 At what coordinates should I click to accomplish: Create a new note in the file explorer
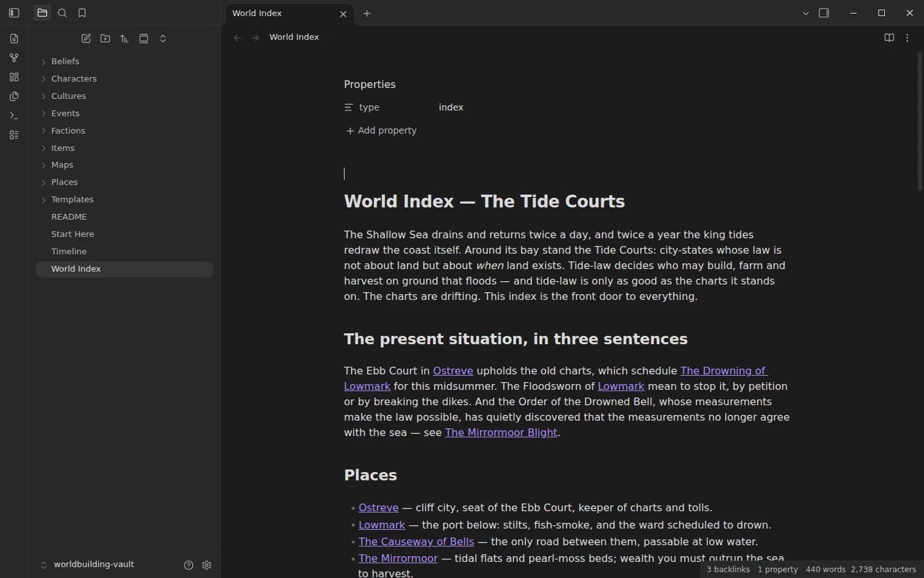pyautogui.click(x=86, y=39)
